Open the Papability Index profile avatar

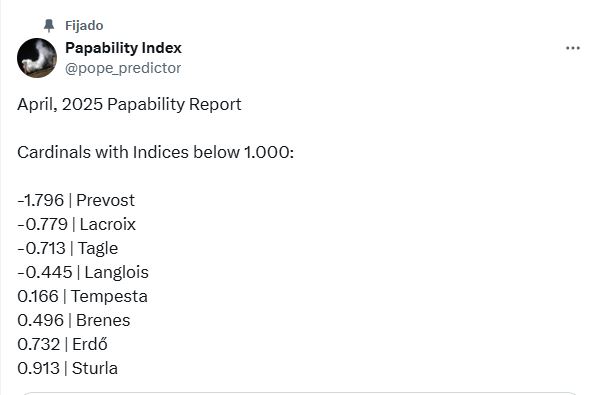[37, 58]
